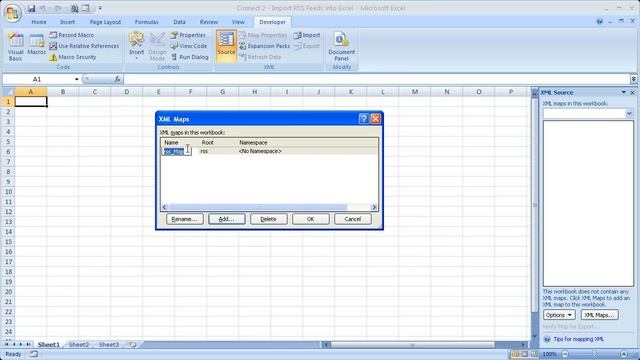
Task: Confirm XML Maps dialog with OK
Action: point(311,219)
